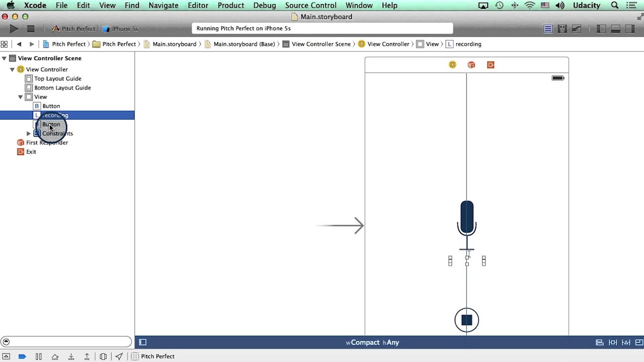
Task: Open Debug View Hierarchy
Action: click(103, 356)
